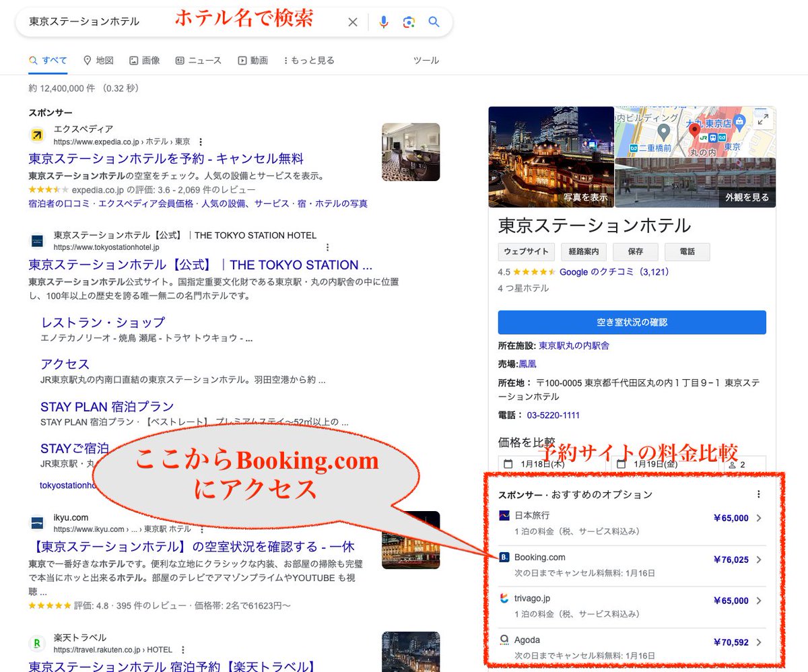The image size is (808, 672).
Task: Click the ikyu.com favicon
Action: [x=37, y=523]
